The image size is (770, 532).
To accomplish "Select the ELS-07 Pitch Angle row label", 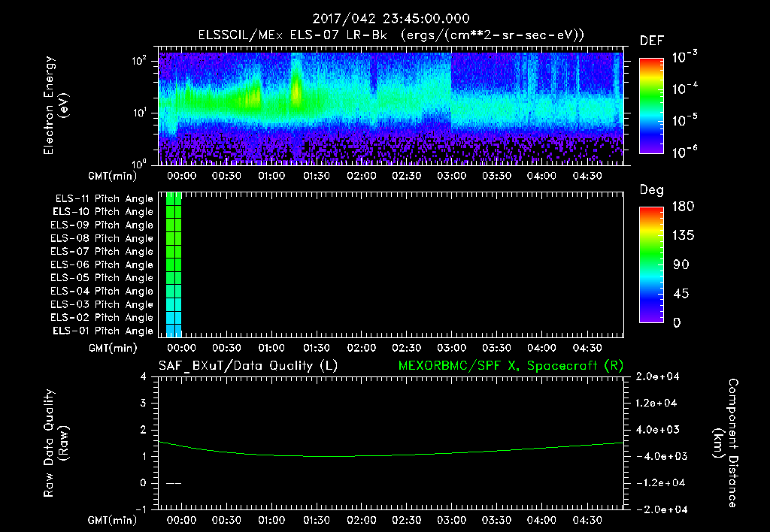I will pyautogui.click(x=102, y=252).
